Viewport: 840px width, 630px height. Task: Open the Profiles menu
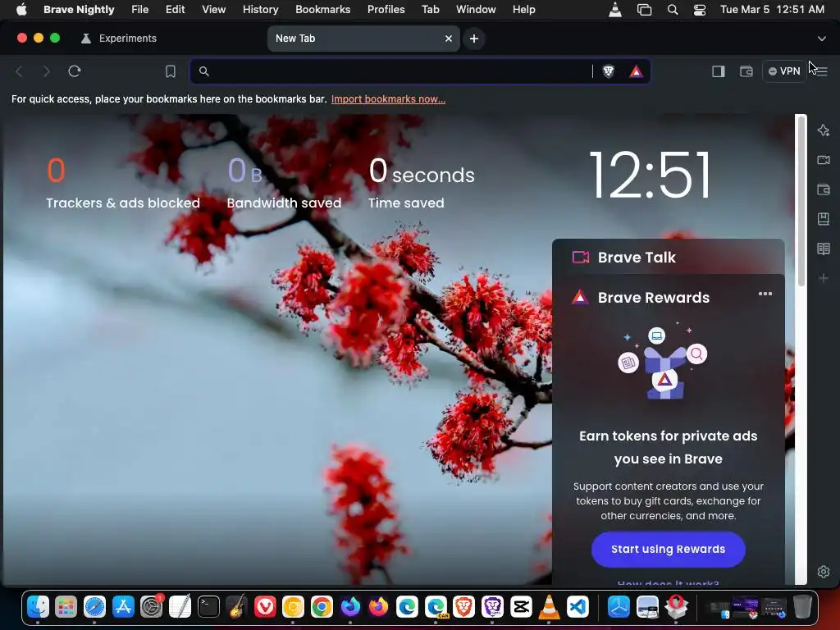pyautogui.click(x=386, y=9)
